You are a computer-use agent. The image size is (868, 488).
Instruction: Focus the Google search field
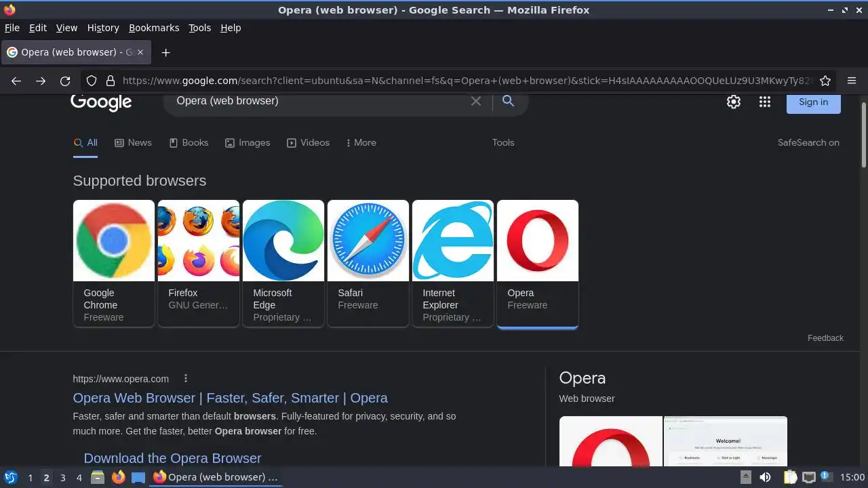319,101
